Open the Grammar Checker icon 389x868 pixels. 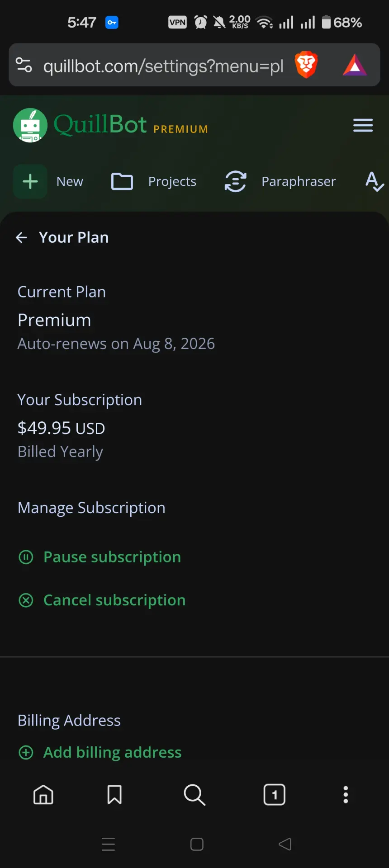click(375, 181)
